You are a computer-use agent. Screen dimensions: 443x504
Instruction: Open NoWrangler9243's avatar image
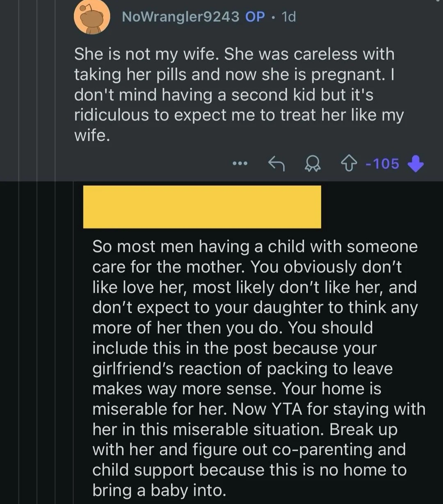tap(92, 16)
